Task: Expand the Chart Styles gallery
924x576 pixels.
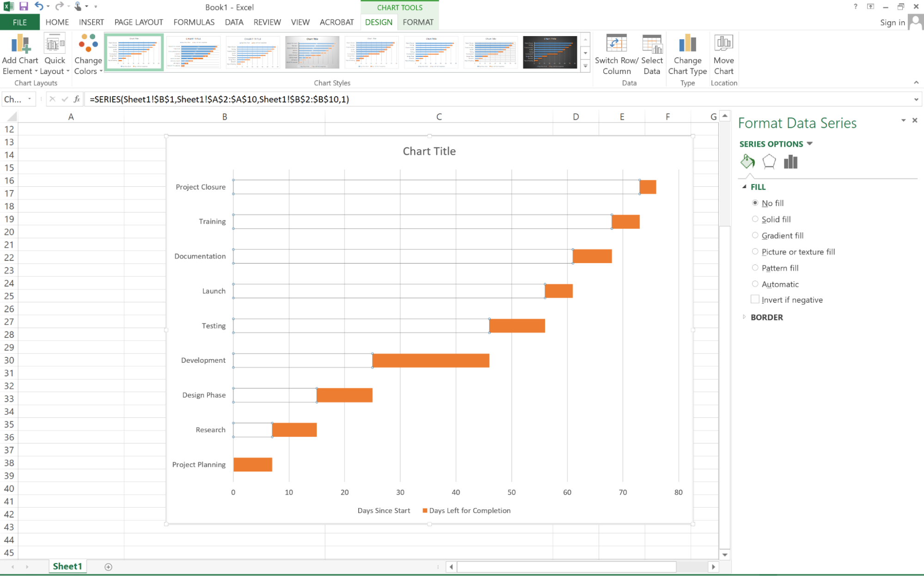Action: [x=585, y=67]
